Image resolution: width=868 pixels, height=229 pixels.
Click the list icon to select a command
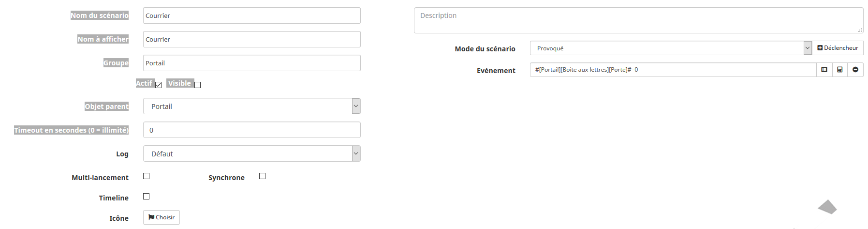click(x=824, y=70)
